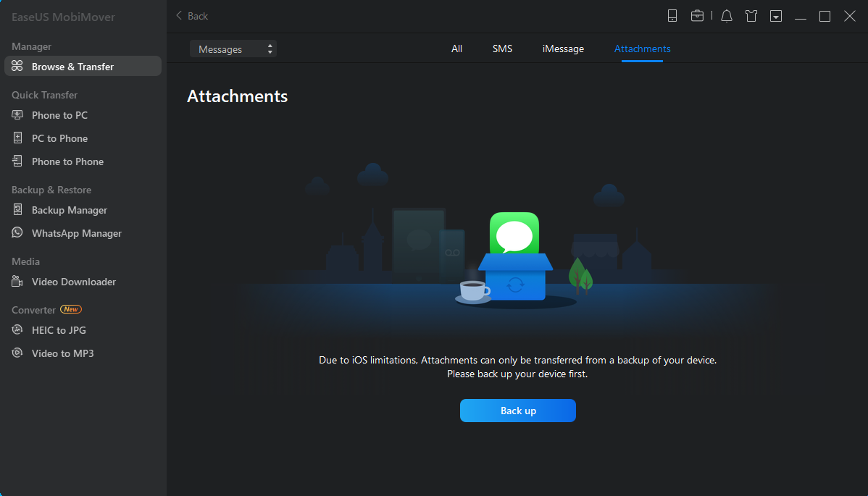Click the EaseUS MobiMover title

(63, 17)
